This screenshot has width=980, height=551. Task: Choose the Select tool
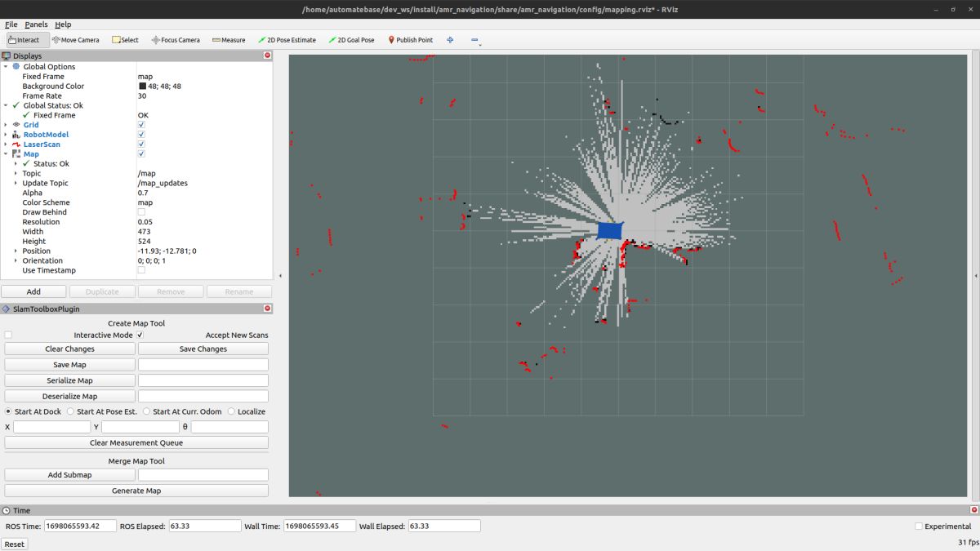(x=125, y=40)
